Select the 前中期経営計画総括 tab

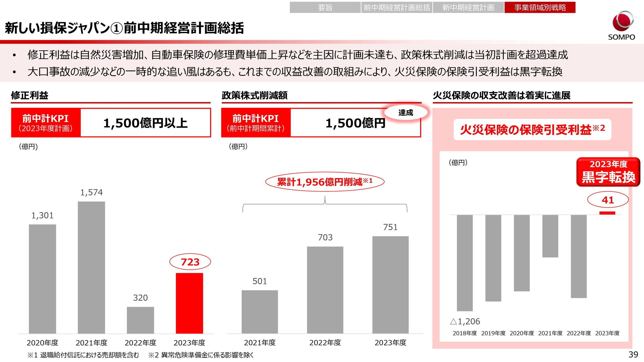point(397,8)
